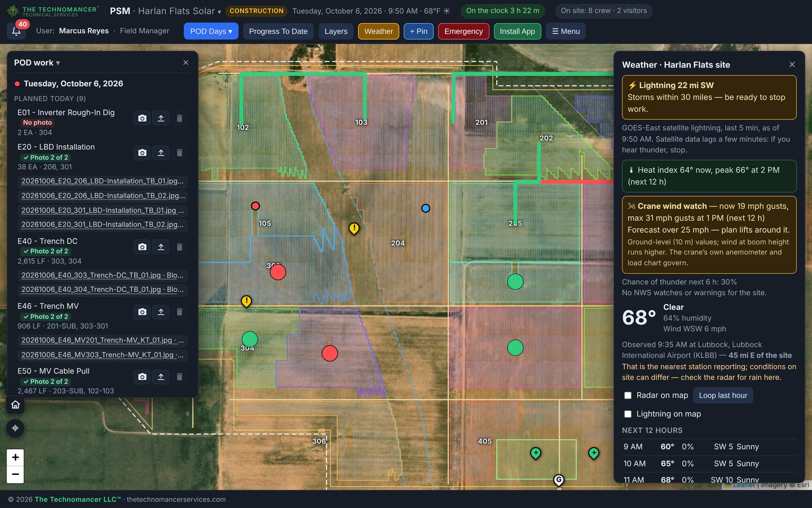The height and width of the screenshot is (508, 812).
Task: Close the POD work panel
Action: click(186, 62)
